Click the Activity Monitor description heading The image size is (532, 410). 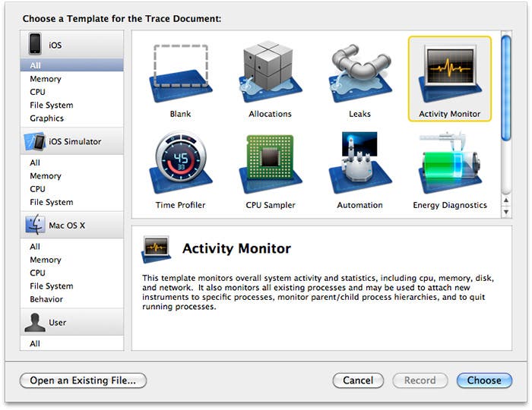tap(236, 249)
